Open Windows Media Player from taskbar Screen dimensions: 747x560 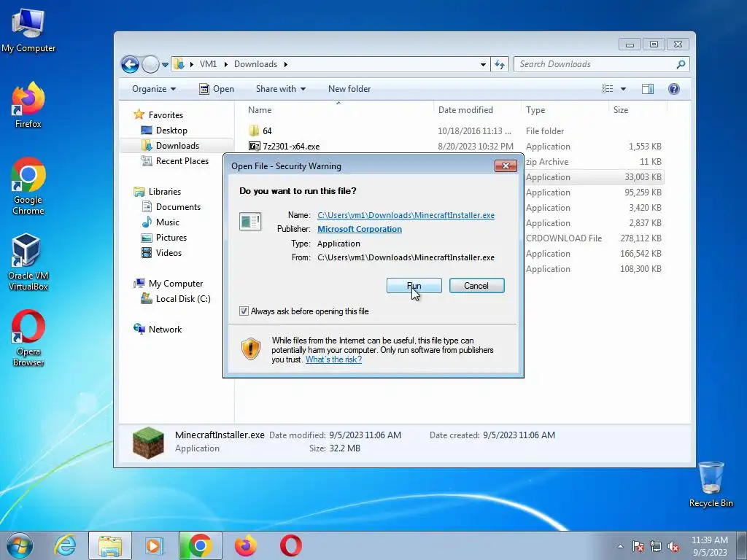coord(153,545)
